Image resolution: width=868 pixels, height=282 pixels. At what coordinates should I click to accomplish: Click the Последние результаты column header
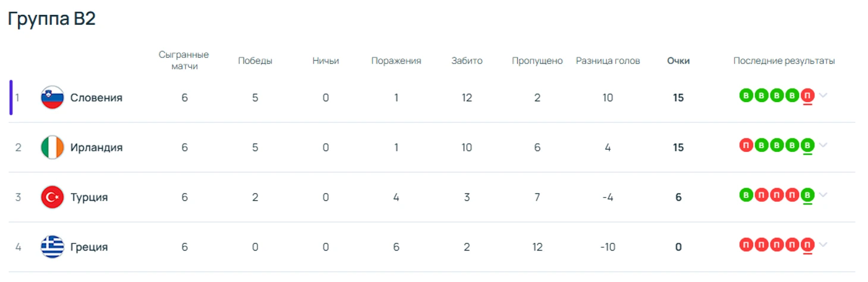(x=784, y=61)
